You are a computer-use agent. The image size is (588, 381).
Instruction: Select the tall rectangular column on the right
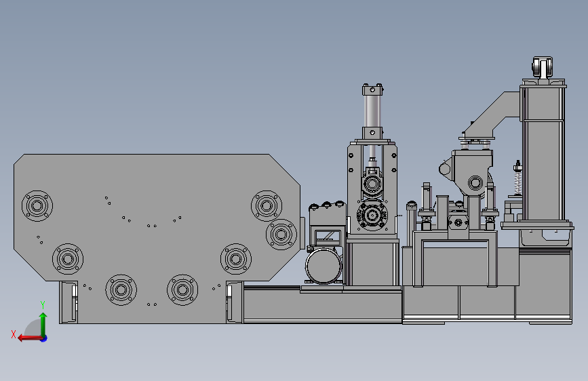click(x=543, y=154)
